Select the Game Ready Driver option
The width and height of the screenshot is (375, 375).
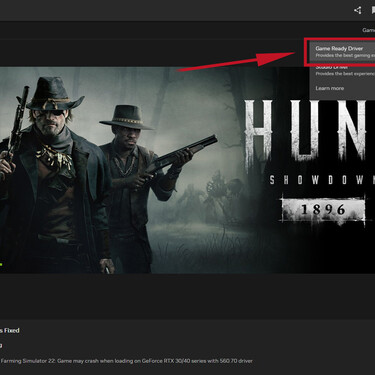click(x=342, y=52)
